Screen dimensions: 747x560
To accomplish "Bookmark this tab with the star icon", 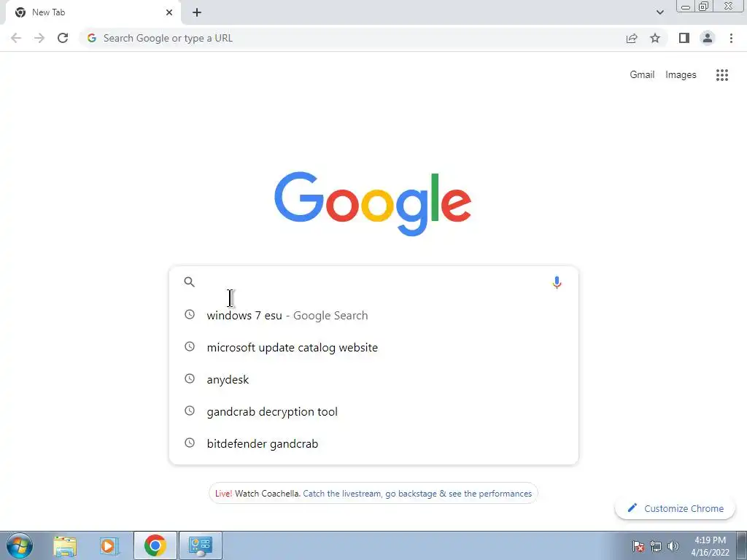I will click(x=655, y=38).
